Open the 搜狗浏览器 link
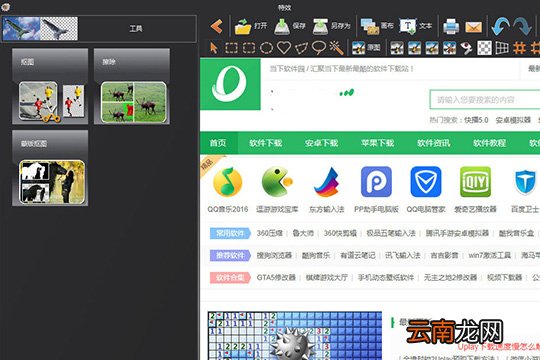The width and height of the screenshot is (540, 360). pyautogui.click(x=274, y=255)
